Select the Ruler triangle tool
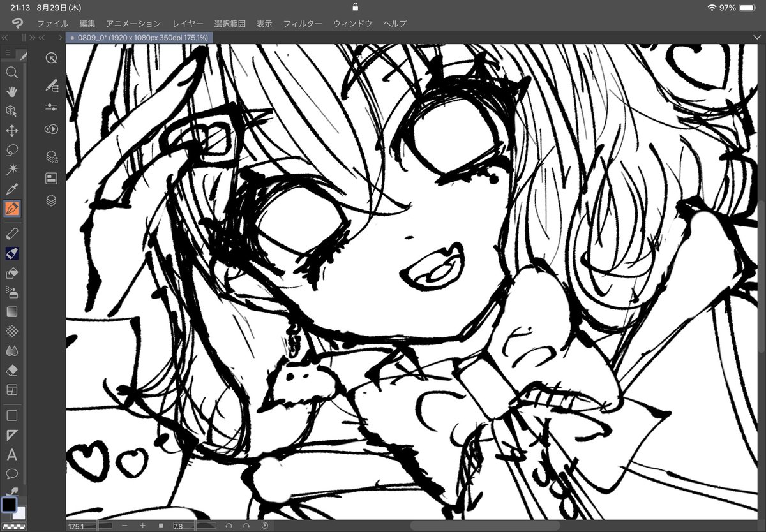This screenshot has width=766, height=532. pyautogui.click(x=11, y=435)
